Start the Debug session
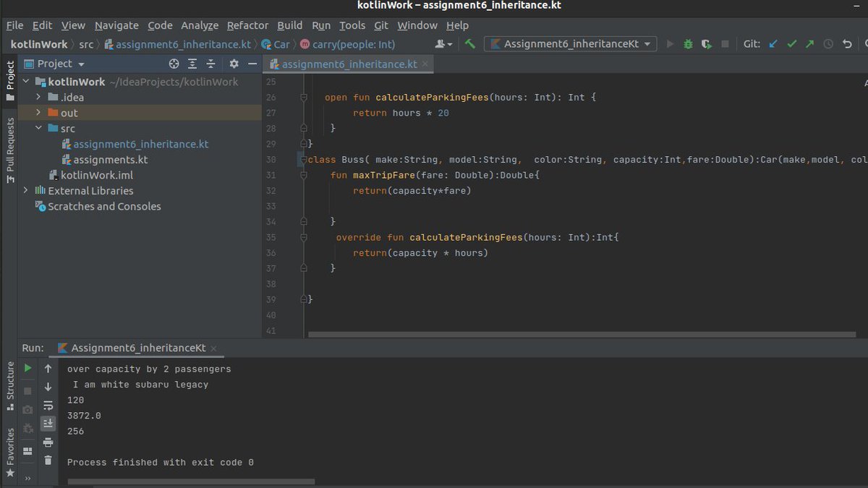 688,43
